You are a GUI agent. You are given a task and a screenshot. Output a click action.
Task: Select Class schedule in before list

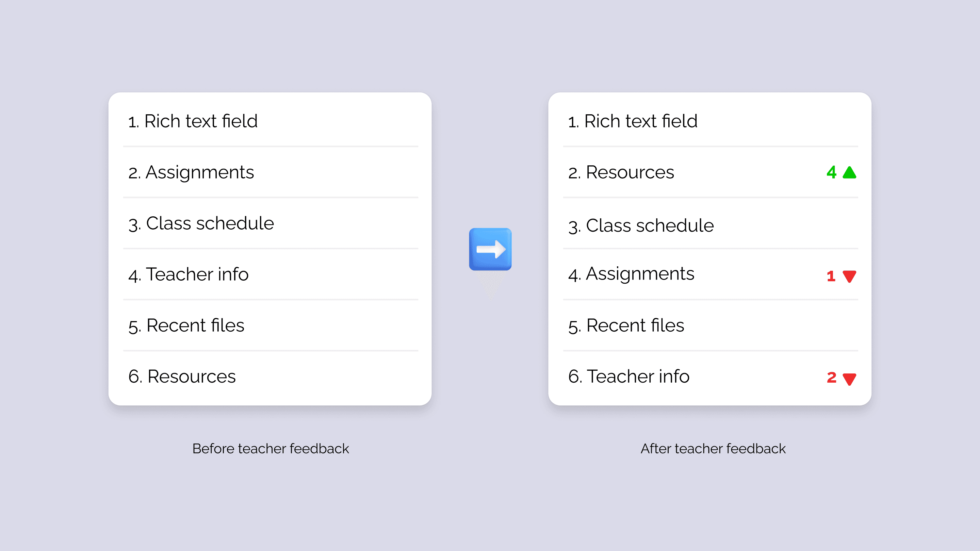201,223
